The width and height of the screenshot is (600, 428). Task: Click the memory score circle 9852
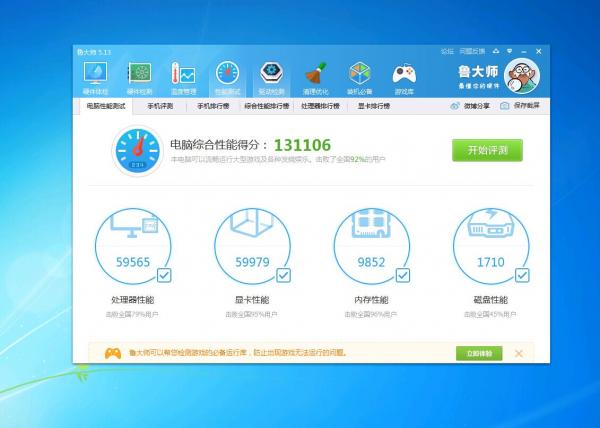click(372, 246)
